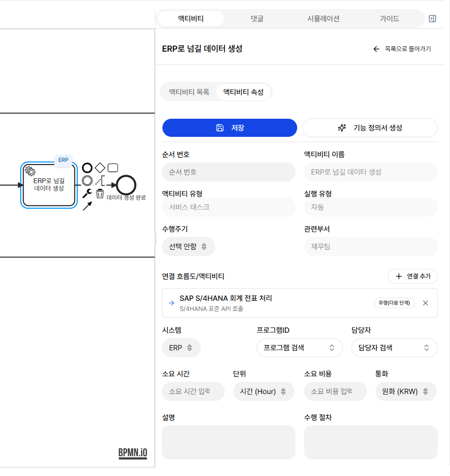Focus the 소요 시간 입력 field
This screenshot has width=450, height=476.
coord(193,391)
